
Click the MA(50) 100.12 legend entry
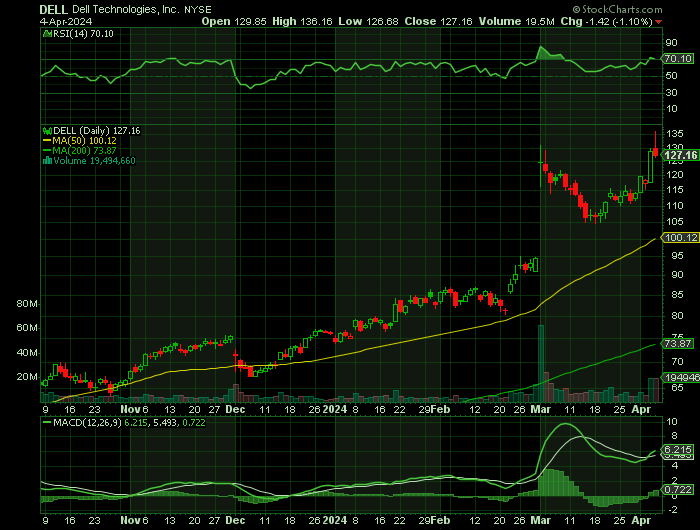point(80,141)
